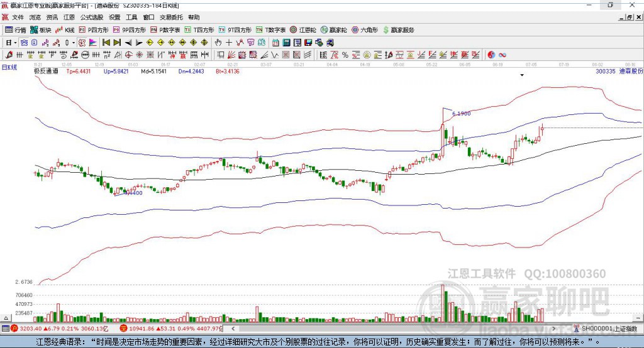Click the red-blue yin-yang icon
This screenshot has height=348, width=644.
click(x=491, y=55)
